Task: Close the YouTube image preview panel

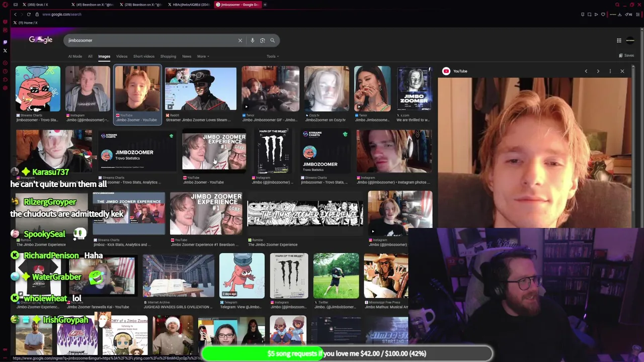Action: [x=622, y=71]
